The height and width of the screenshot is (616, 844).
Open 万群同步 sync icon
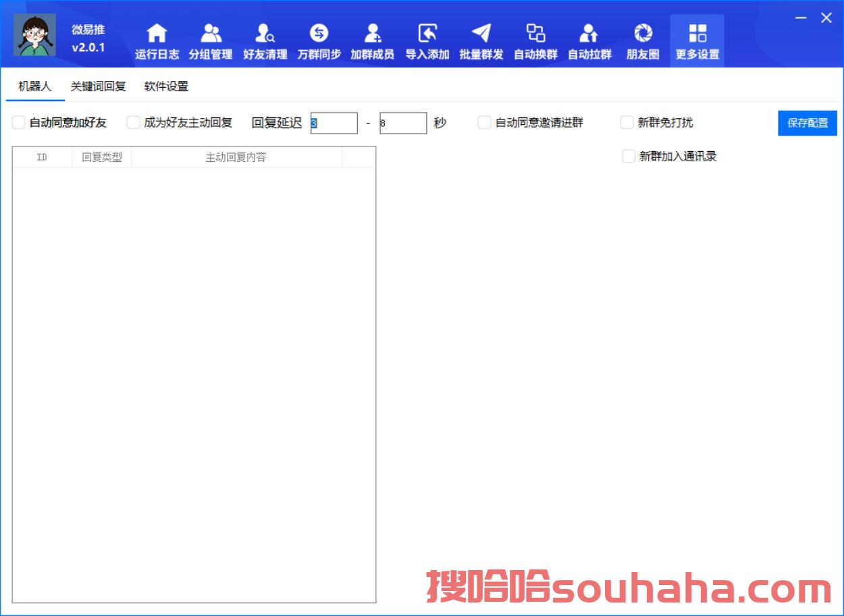(x=319, y=34)
